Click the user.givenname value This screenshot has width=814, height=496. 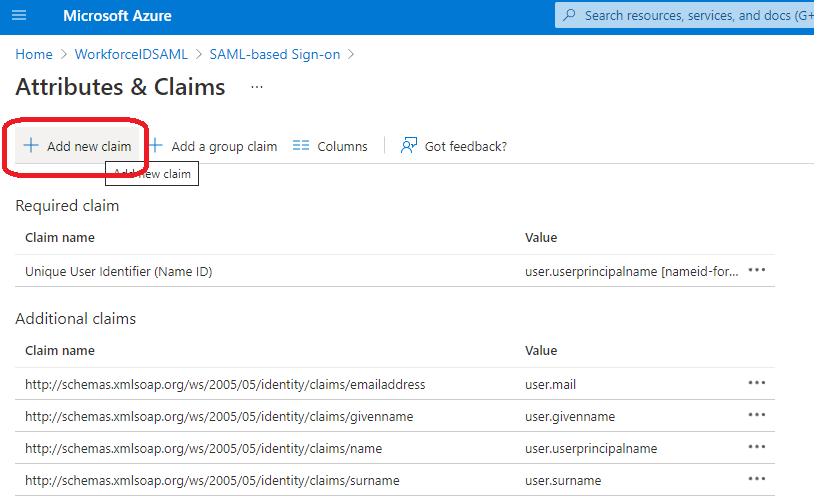point(570,417)
